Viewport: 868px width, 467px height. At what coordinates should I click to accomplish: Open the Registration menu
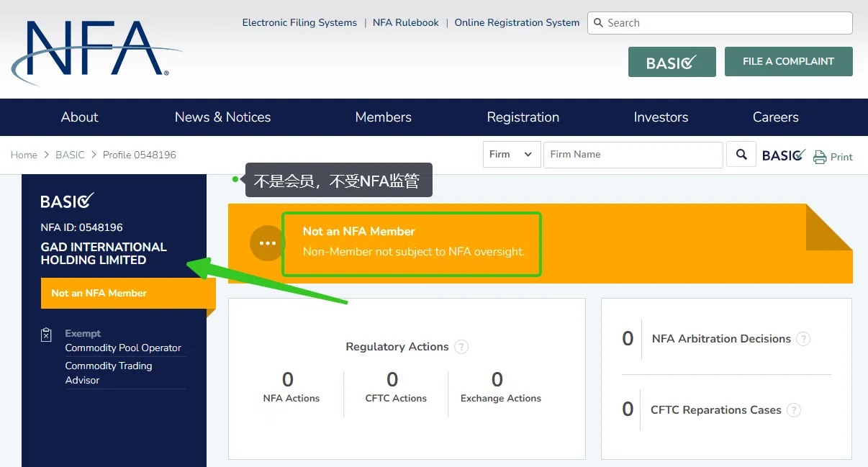tap(523, 117)
